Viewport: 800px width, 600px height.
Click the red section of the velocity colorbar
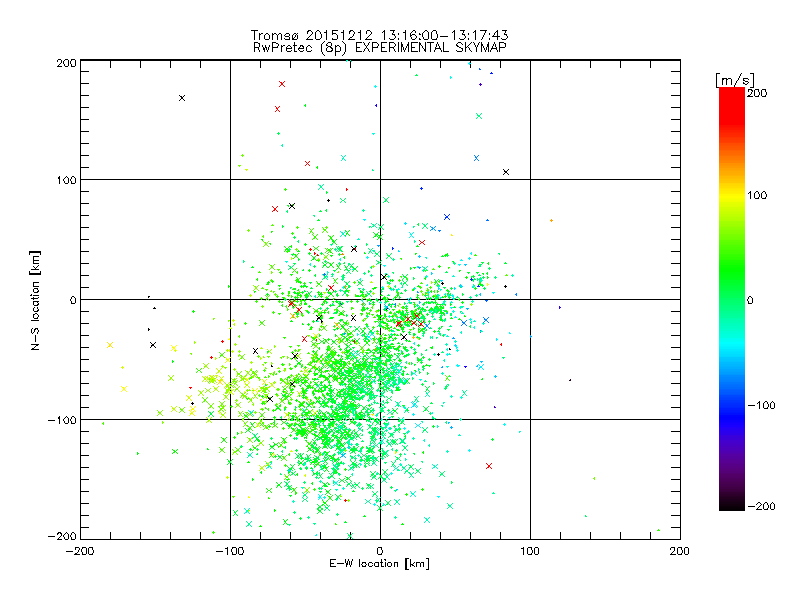pyautogui.click(x=732, y=107)
